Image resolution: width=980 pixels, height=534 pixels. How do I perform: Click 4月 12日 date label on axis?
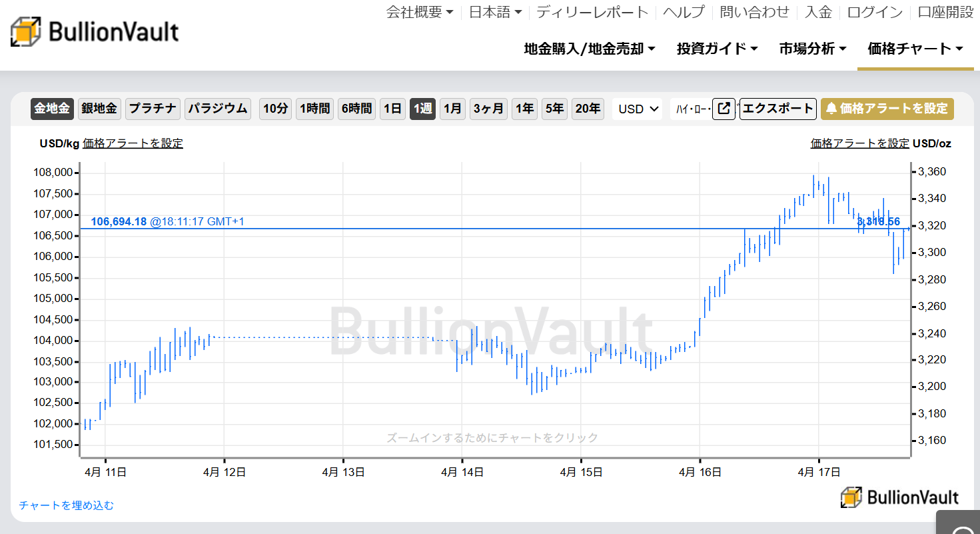(x=225, y=472)
